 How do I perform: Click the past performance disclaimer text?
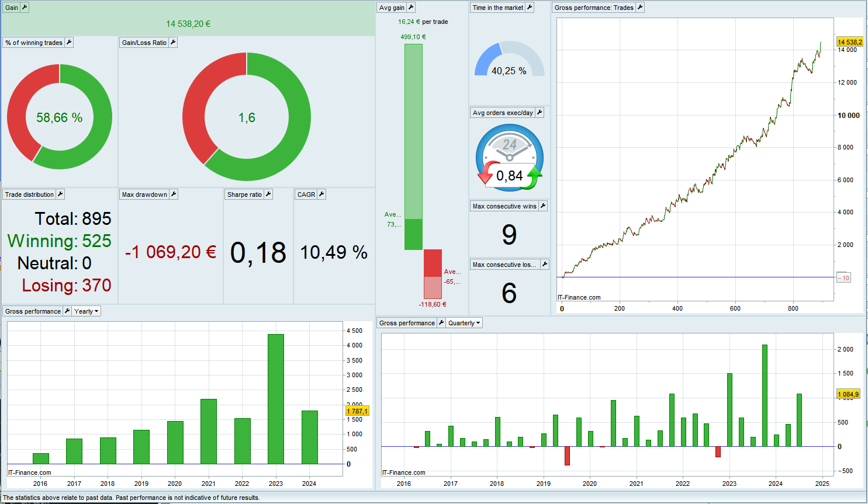click(131, 498)
